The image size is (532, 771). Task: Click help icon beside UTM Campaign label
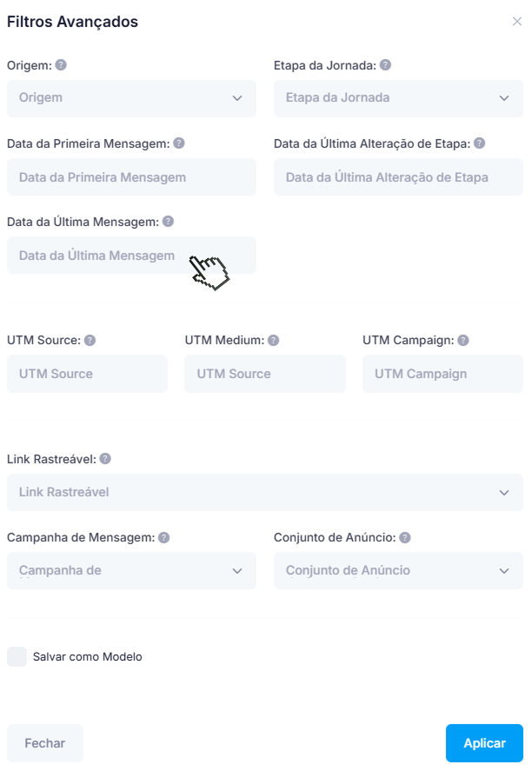[463, 341]
